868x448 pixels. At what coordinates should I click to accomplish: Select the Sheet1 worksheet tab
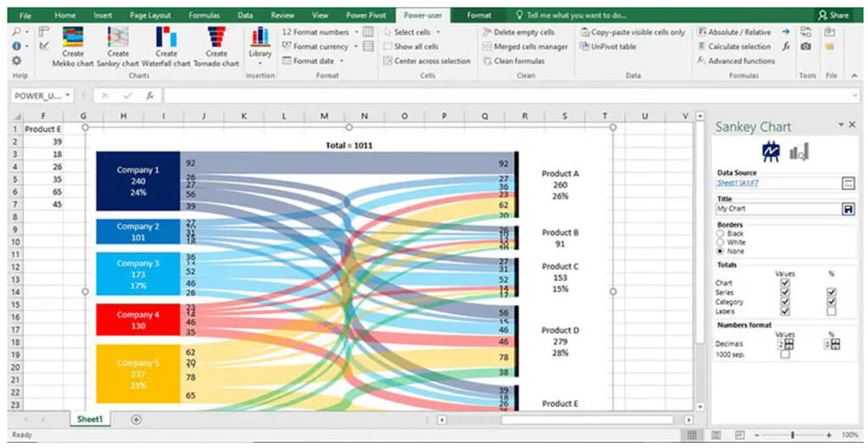pos(90,419)
